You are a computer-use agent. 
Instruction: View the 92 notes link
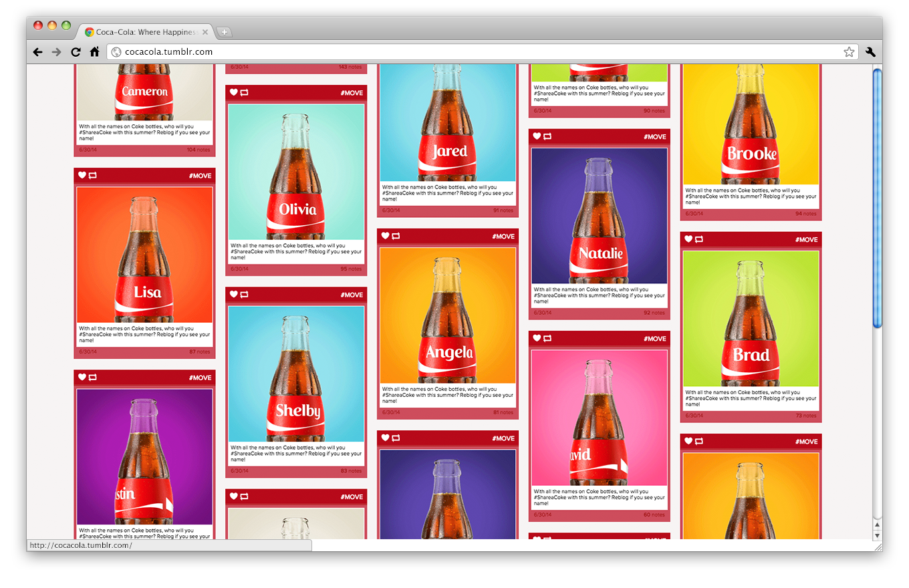[x=655, y=312]
